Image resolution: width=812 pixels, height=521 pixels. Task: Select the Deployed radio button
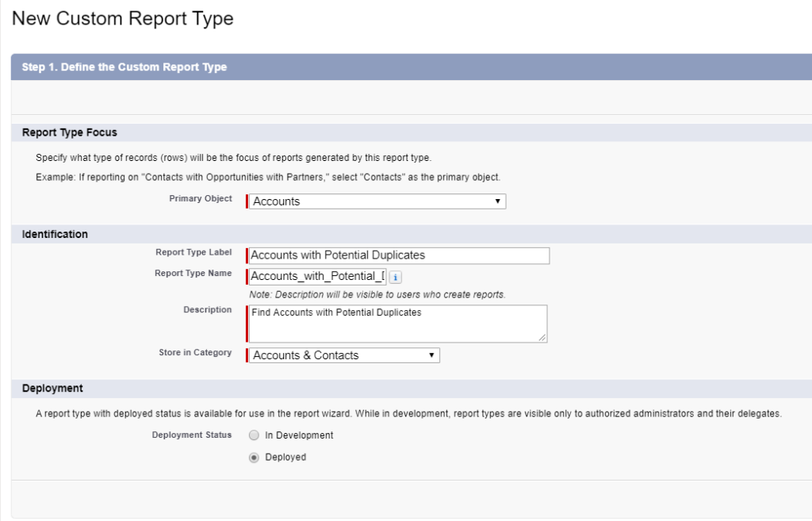[253, 457]
